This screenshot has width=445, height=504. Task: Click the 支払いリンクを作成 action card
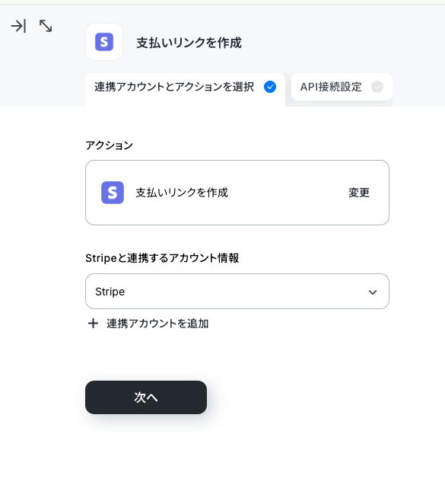(237, 193)
